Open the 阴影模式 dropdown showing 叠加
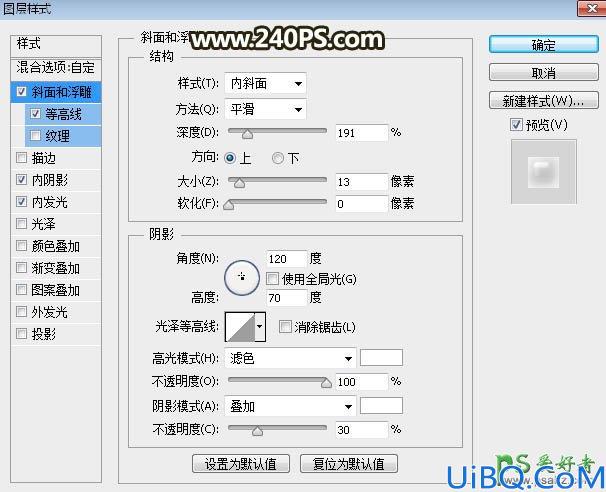 pyautogui.click(x=289, y=406)
